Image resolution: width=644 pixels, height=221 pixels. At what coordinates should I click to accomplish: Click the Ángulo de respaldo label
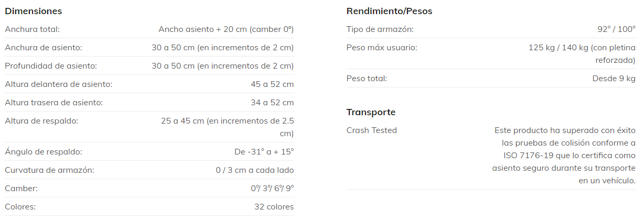44,152
